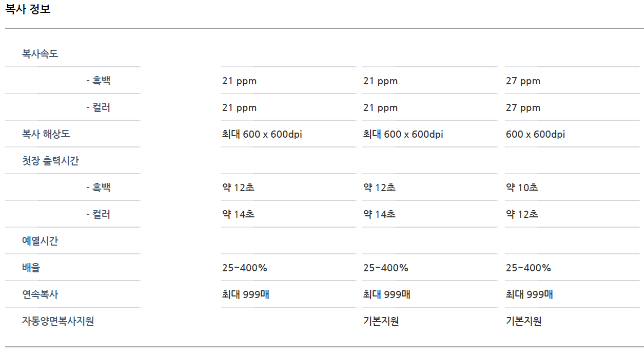Select the 600 x 600dpi value without 최대
This screenshot has height=353, width=644.
(535, 135)
